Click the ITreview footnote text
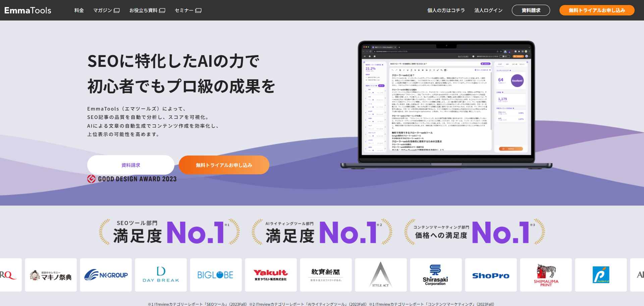The height and width of the screenshot is (306, 644). coord(321,304)
